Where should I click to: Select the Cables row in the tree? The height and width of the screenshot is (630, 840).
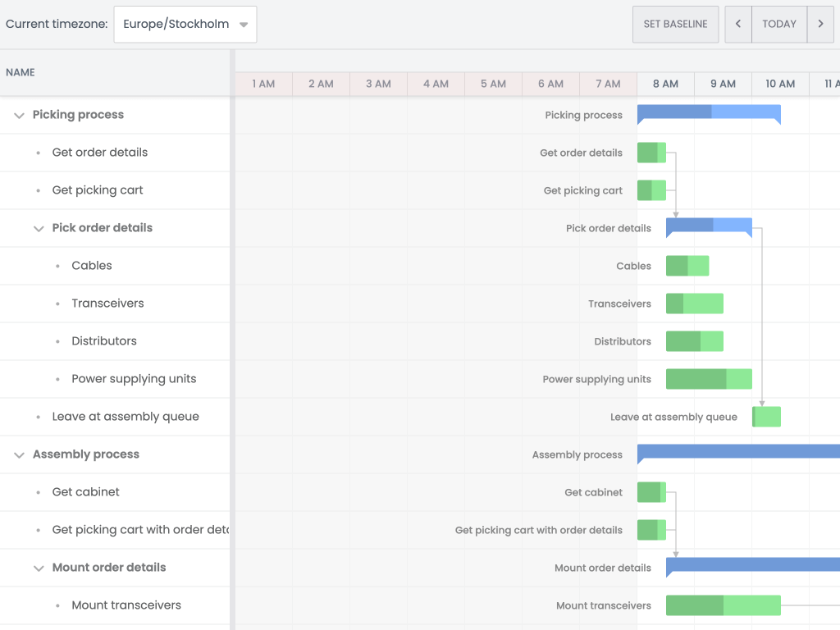click(x=115, y=266)
